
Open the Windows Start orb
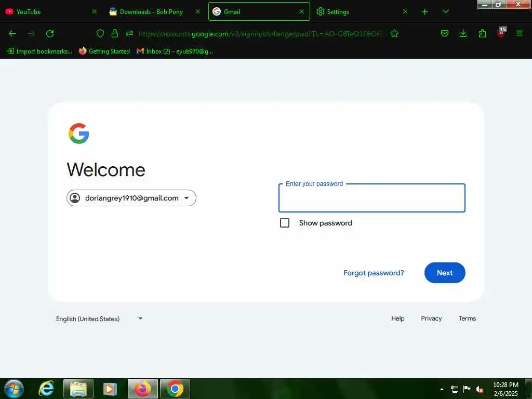point(14,389)
